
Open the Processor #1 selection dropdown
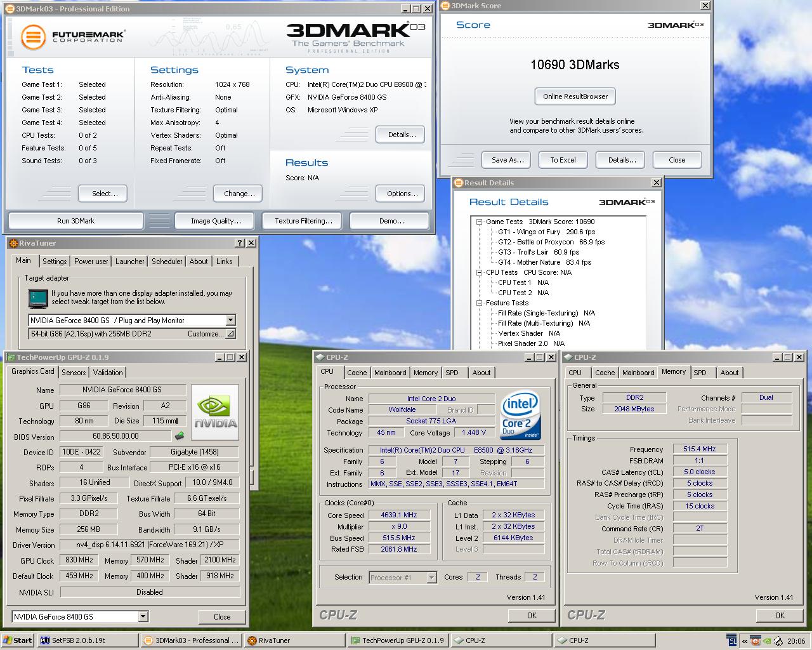click(x=431, y=578)
